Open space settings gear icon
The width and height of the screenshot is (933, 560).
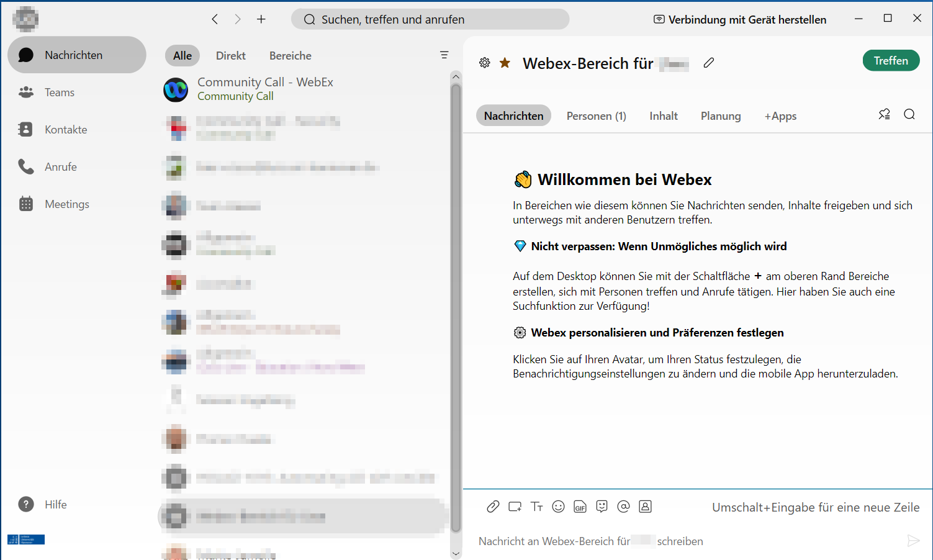coord(485,63)
